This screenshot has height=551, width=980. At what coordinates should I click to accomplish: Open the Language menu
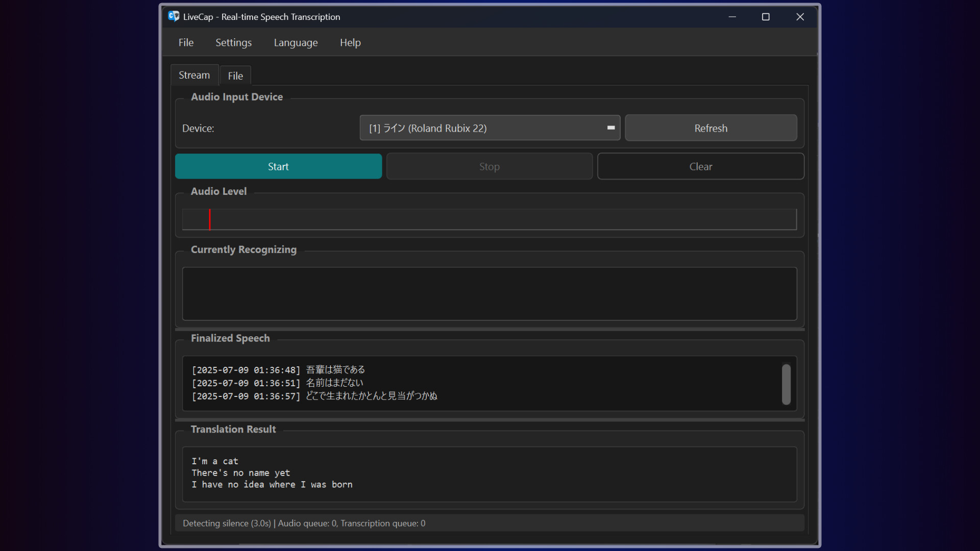[x=296, y=42]
